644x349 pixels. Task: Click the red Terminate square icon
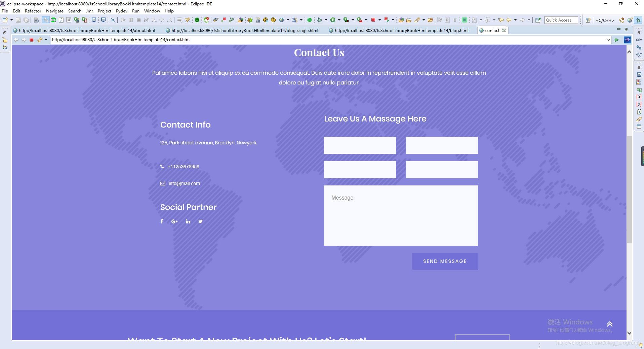coord(373,20)
